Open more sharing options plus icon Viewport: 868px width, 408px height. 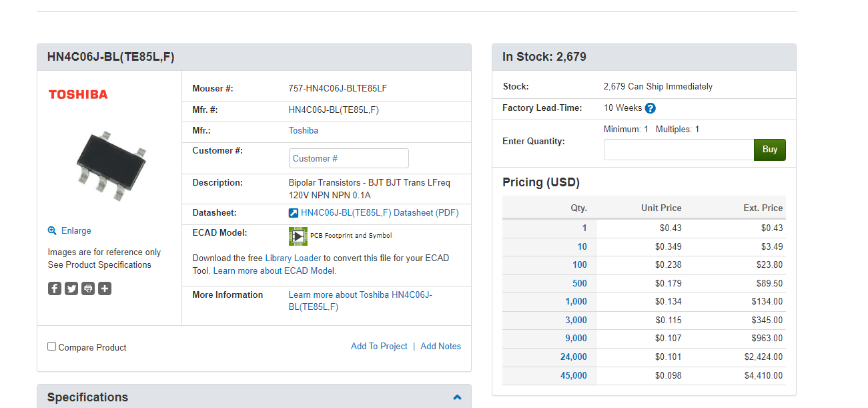tap(105, 288)
